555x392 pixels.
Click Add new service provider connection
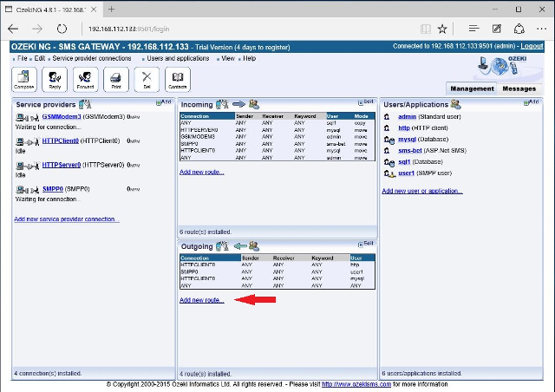[x=66, y=219]
